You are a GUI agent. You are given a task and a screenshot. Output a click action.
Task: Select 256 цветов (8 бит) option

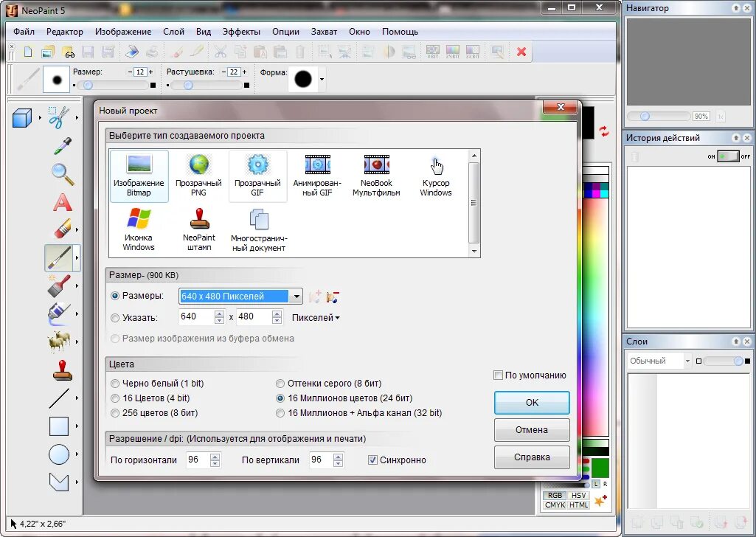coord(115,413)
